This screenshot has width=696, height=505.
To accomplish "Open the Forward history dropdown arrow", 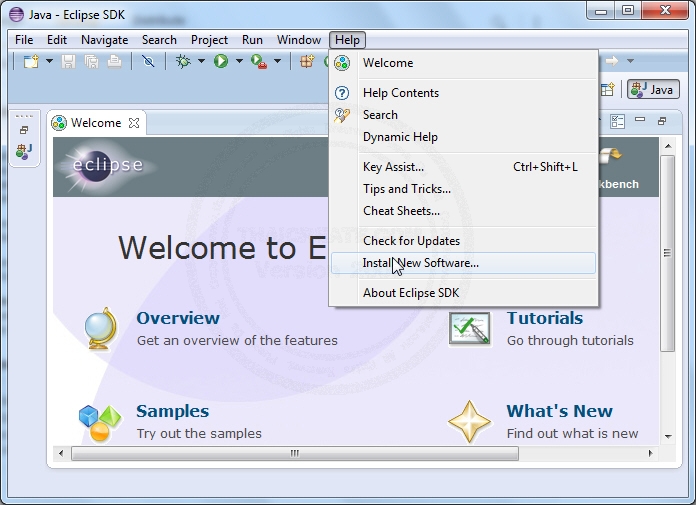I will point(630,61).
